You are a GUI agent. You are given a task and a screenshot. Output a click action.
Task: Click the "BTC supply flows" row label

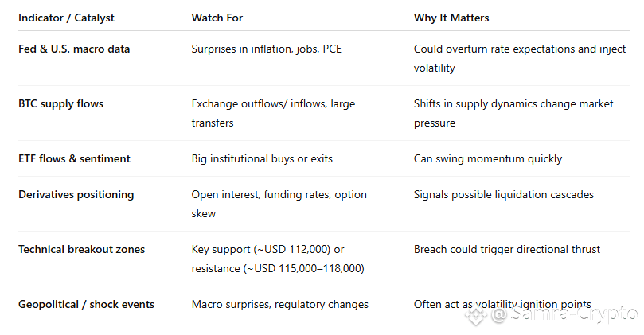click(x=60, y=104)
